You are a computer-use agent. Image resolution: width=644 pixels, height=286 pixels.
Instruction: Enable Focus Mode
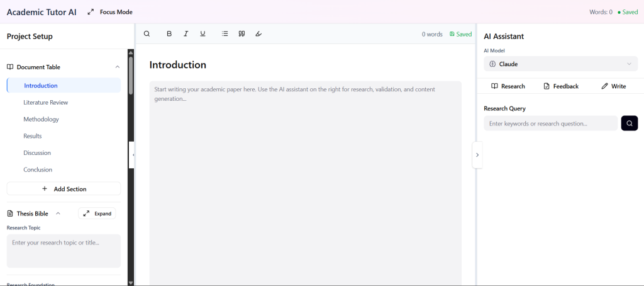[110, 12]
